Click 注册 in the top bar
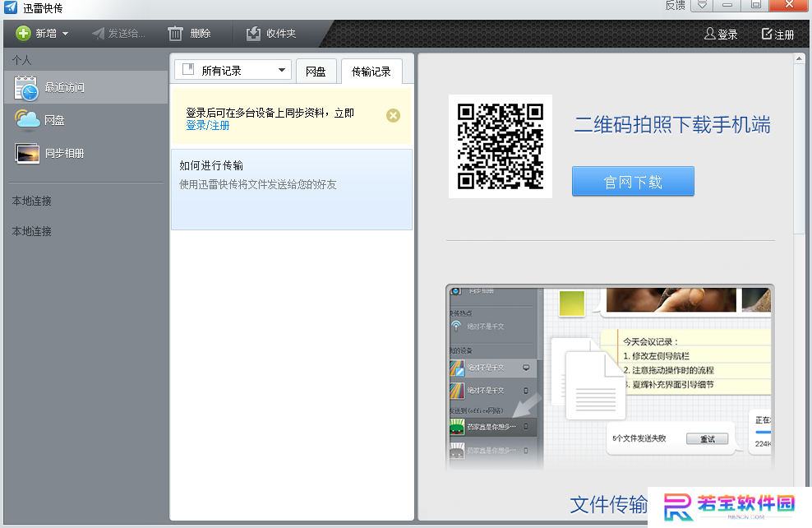Viewport: 812px width, 528px height. pyautogui.click(x=777, y=35)
